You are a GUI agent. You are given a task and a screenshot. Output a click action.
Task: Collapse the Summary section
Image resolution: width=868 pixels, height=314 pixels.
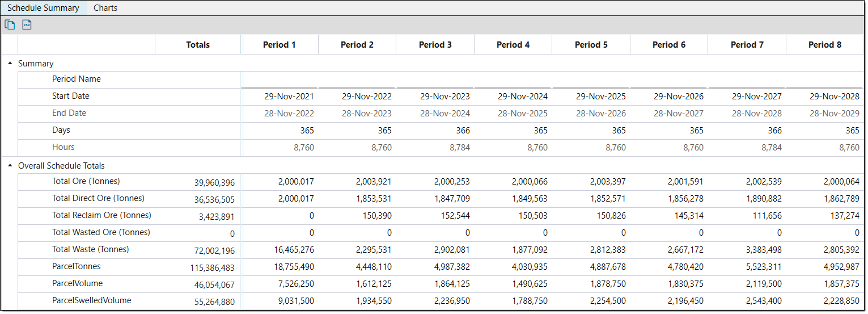(10, 64)
